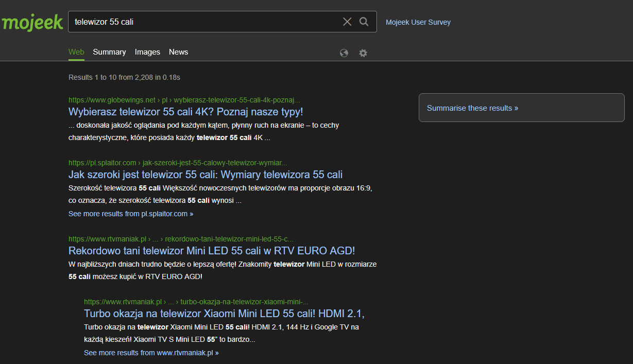Click snippet starting 'doskonała jakość oglądania'
This screenshot has width=633, height=364.
point(203,132)
